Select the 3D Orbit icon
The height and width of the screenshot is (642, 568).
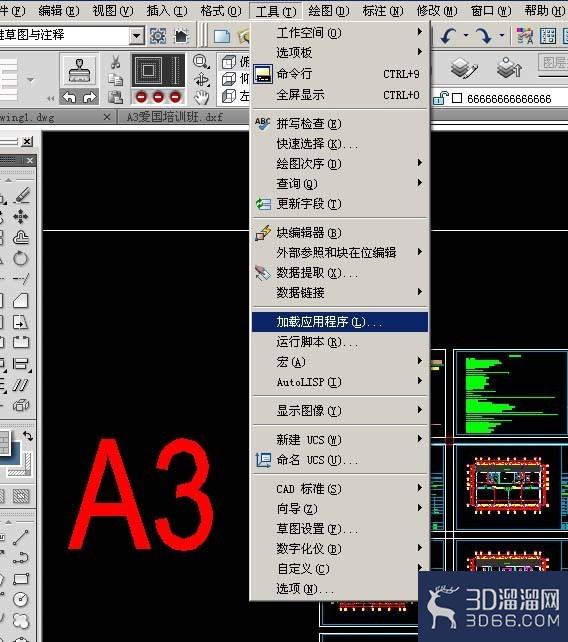click(x=201, y=79)
